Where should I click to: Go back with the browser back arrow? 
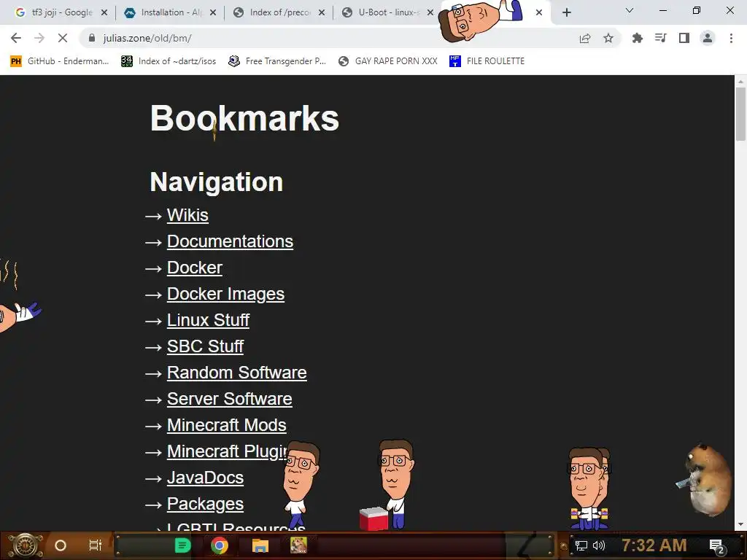(16, 38)
